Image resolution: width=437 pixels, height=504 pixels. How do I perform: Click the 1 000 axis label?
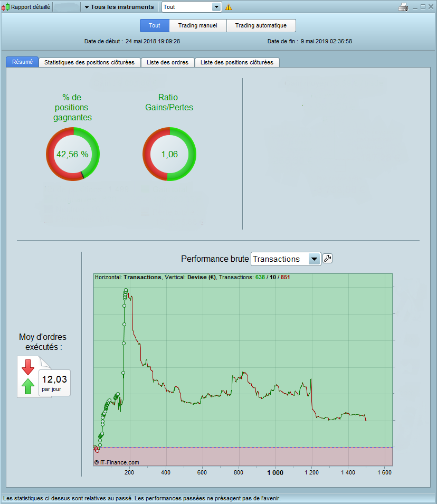[275, 472]
